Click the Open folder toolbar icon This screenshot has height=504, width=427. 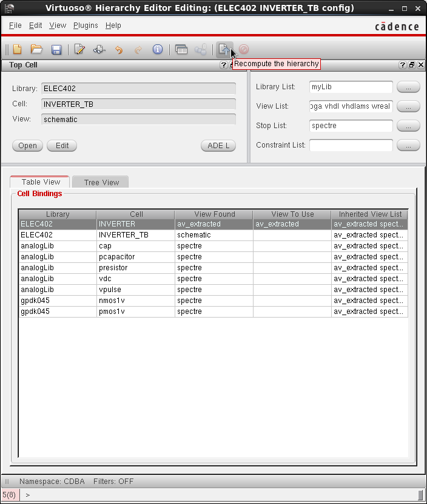[x=36, y=50]
